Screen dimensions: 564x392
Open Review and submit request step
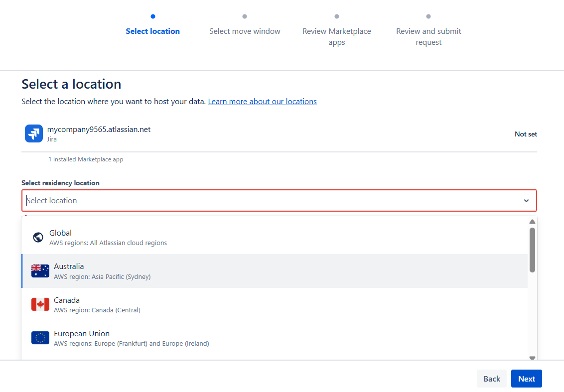tap(428, 36)
